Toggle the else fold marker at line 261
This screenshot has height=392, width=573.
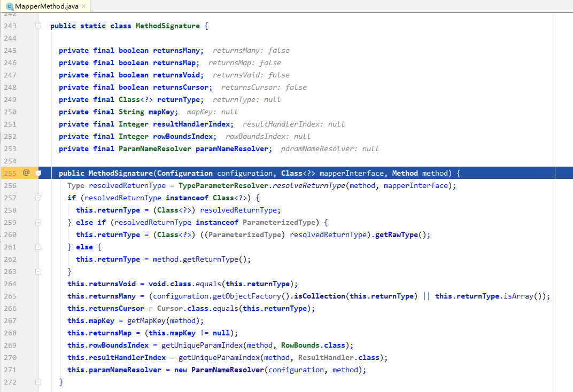click(38, 247)
